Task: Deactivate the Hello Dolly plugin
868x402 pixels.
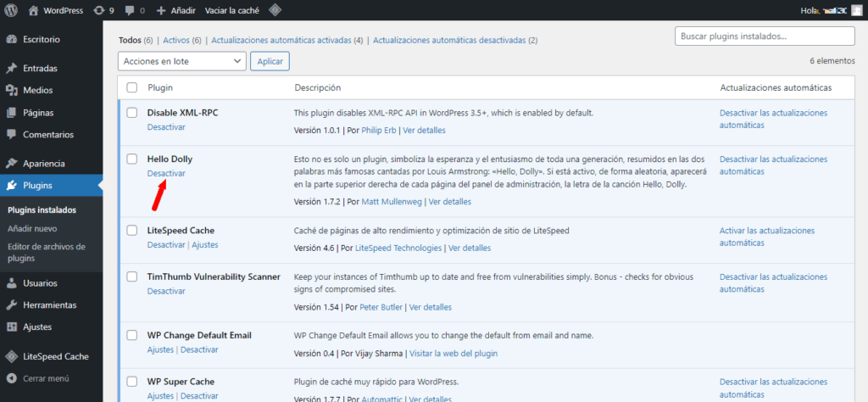Action: pyautogui.click(x=166, y=173)
